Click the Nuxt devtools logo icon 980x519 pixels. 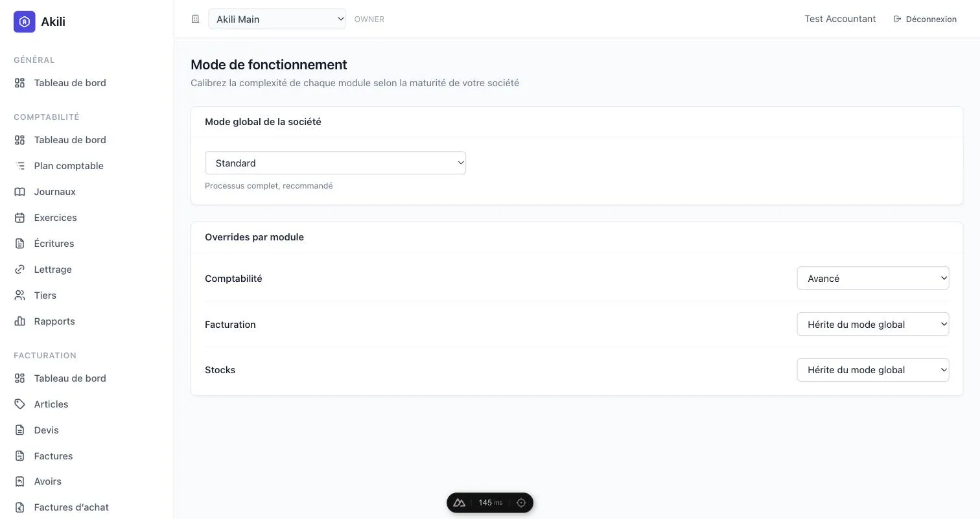pyautogui.click(x=460, y=503)
